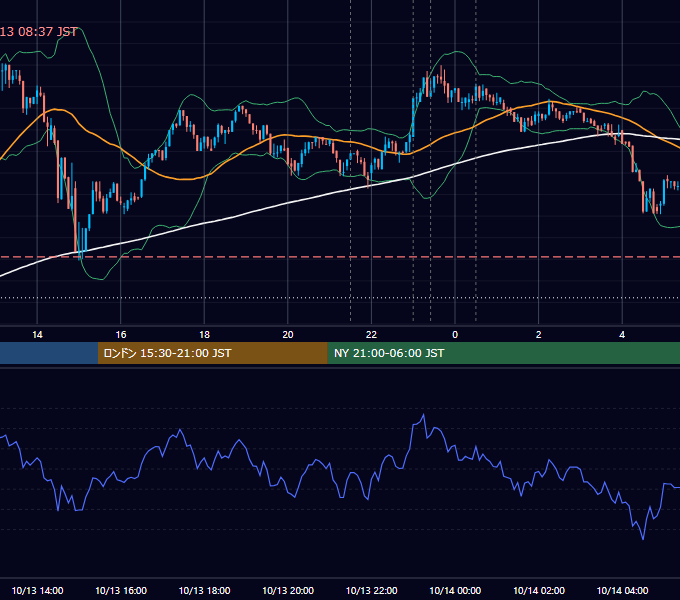680x600 pixels.
Task: Click the 10/13 22:00 indicator axis label
Action: [371, 590]
